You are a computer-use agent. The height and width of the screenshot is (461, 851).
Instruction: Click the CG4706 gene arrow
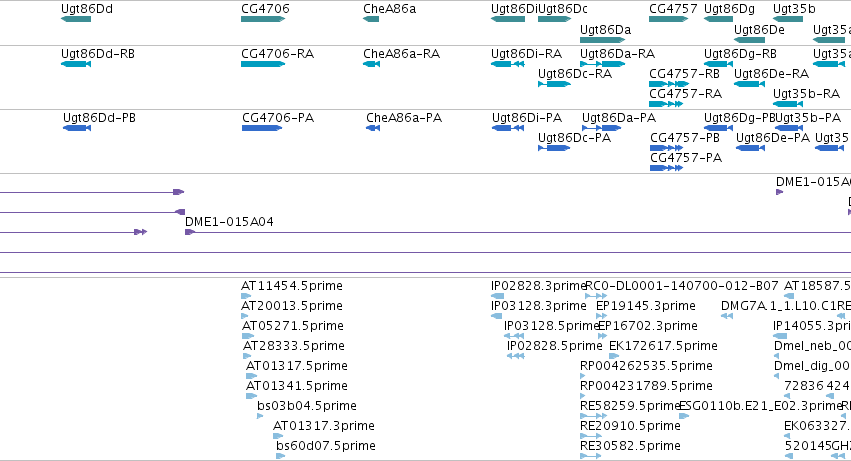263,19
